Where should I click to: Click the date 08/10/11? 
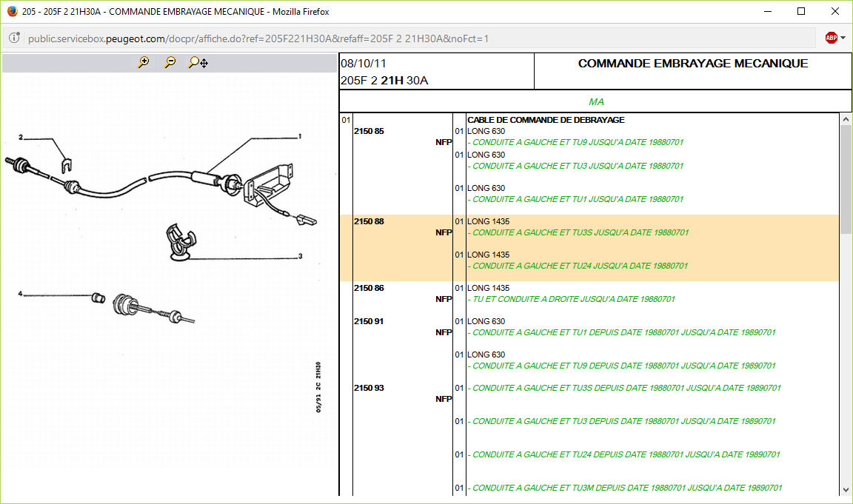(x=364, y=63)
